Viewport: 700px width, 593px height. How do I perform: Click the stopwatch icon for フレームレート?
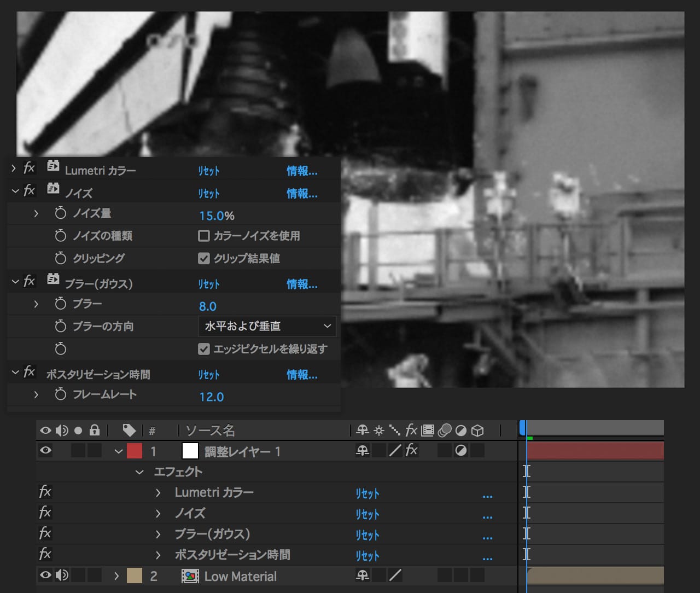coord(61,394)
